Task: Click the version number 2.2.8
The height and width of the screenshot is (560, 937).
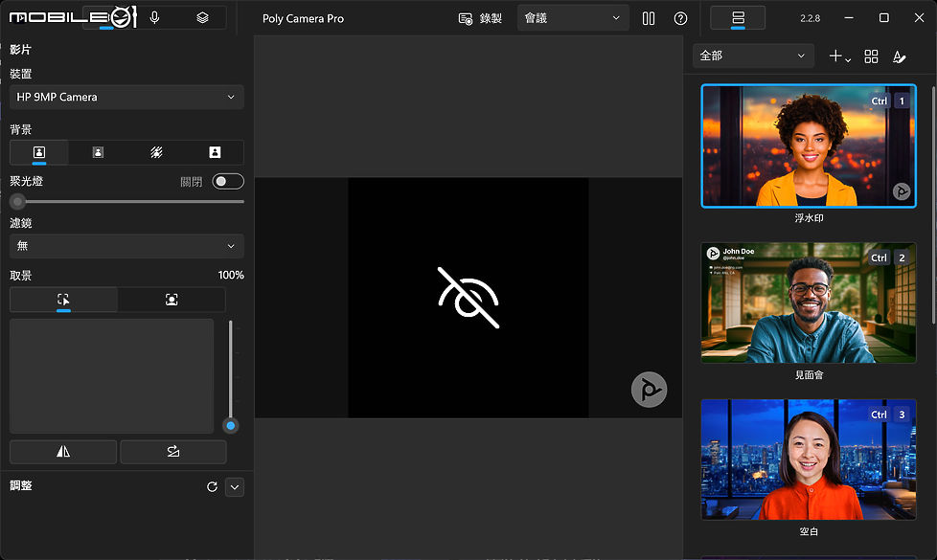Action: pyautogui.click(x=810, y=18)
